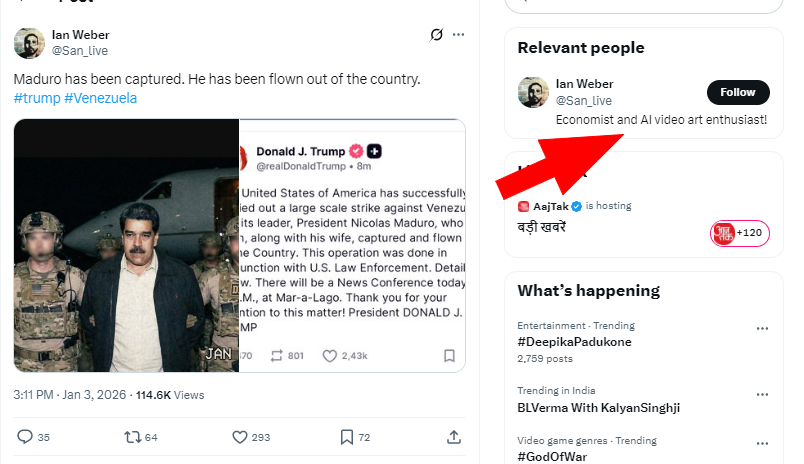Image resolution: width=804 pixels, height=464 pixels.
Task: Follow Ian Weber
Action: 737,92
